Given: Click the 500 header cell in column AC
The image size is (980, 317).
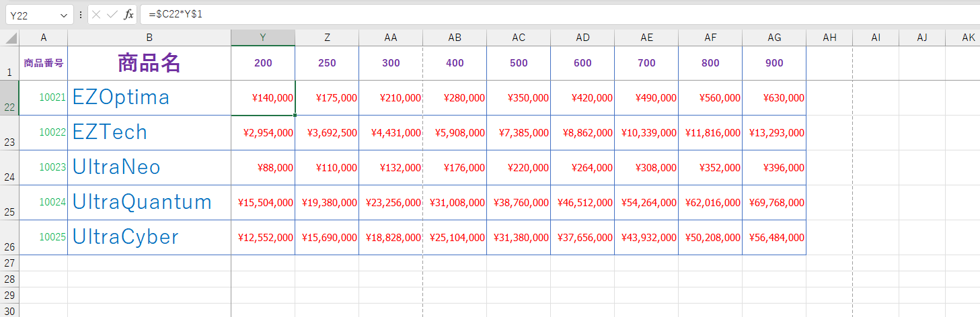Looking at the screenshot, I should click(519, 63).
